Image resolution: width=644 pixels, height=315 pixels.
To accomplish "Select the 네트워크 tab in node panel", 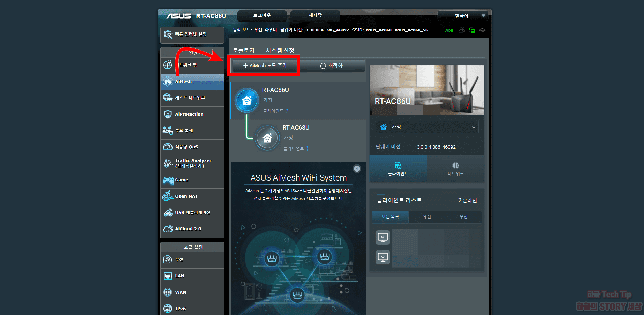I will (x=455, y=169).
